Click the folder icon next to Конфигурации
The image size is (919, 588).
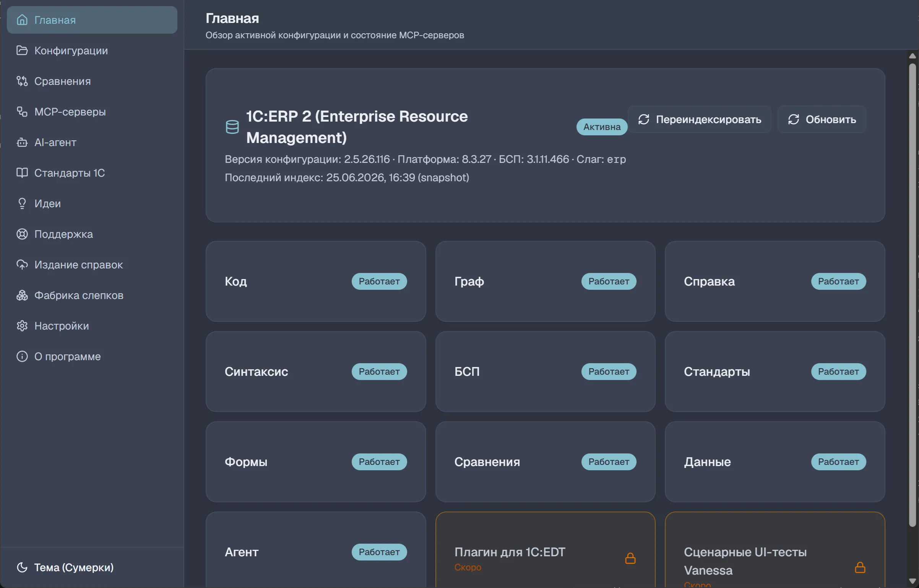pyautogui.click(x=22, y=50)
